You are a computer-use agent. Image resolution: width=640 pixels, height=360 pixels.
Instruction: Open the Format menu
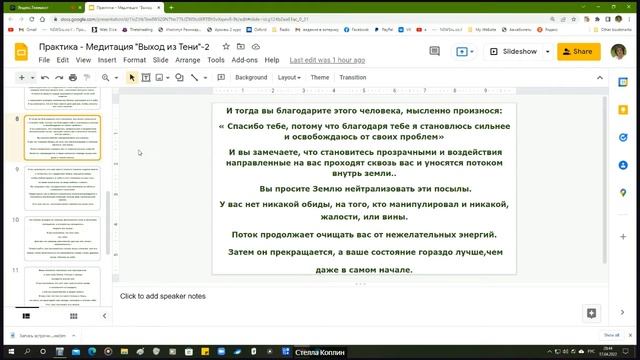pyautogui.click(x=134, y=60)
